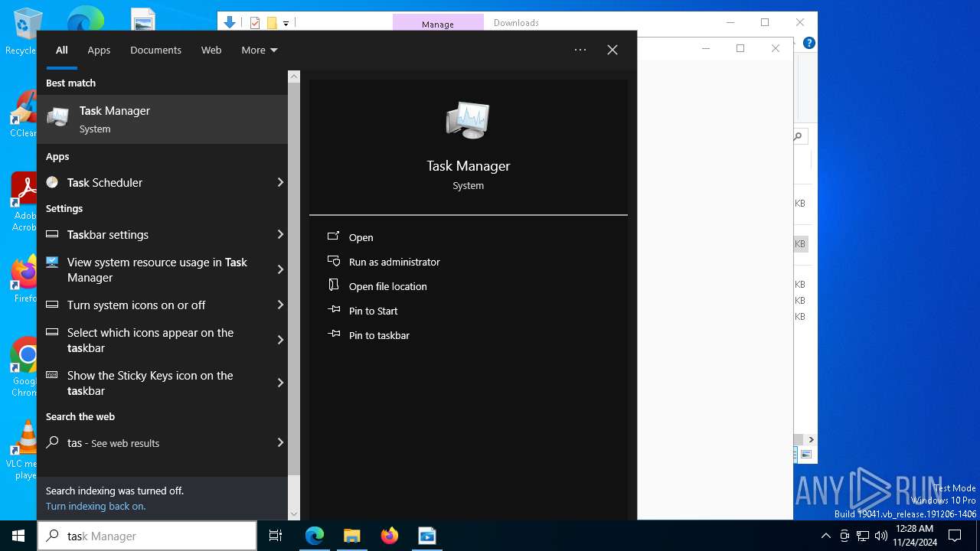Open the Manage ribbon tab in Explorer

tap(438, 24)
